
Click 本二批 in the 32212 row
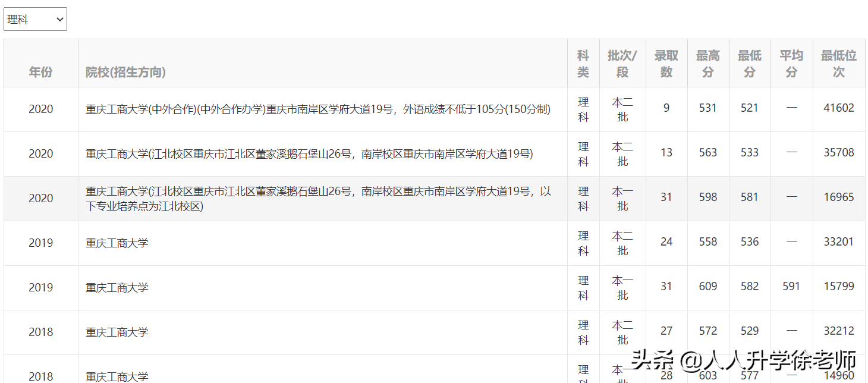(622, 332)
